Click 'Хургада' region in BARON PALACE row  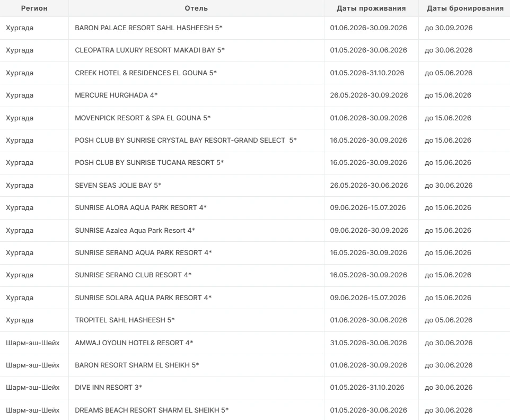point(20,28)
